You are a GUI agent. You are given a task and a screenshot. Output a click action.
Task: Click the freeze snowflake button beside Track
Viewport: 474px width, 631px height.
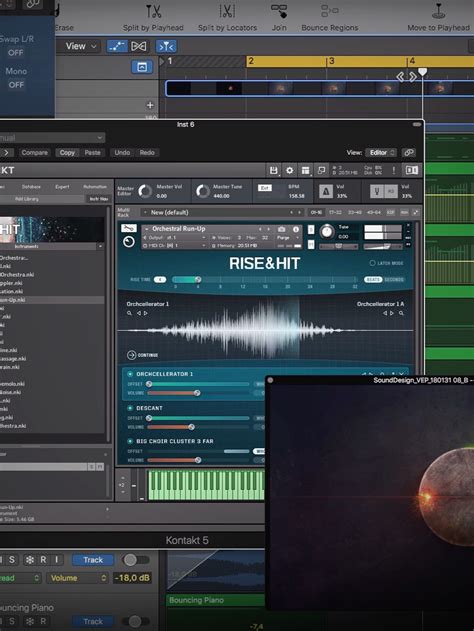click(x=30, y=560)
